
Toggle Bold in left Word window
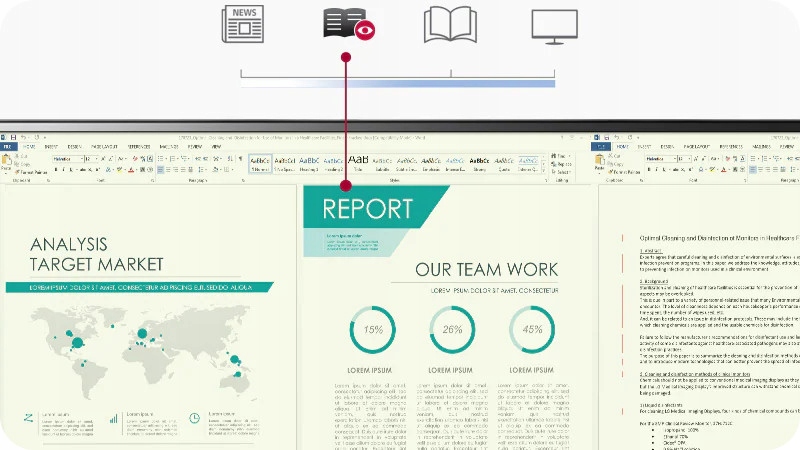click(56, 170)
